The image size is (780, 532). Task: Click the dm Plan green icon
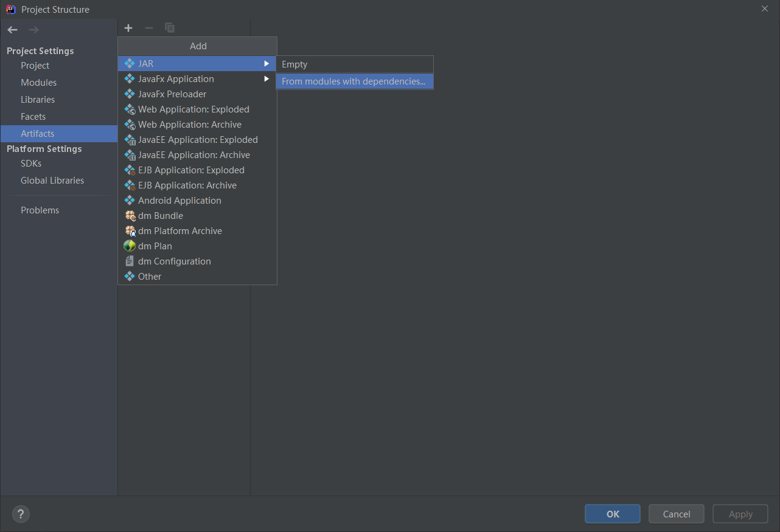point(129,246)
